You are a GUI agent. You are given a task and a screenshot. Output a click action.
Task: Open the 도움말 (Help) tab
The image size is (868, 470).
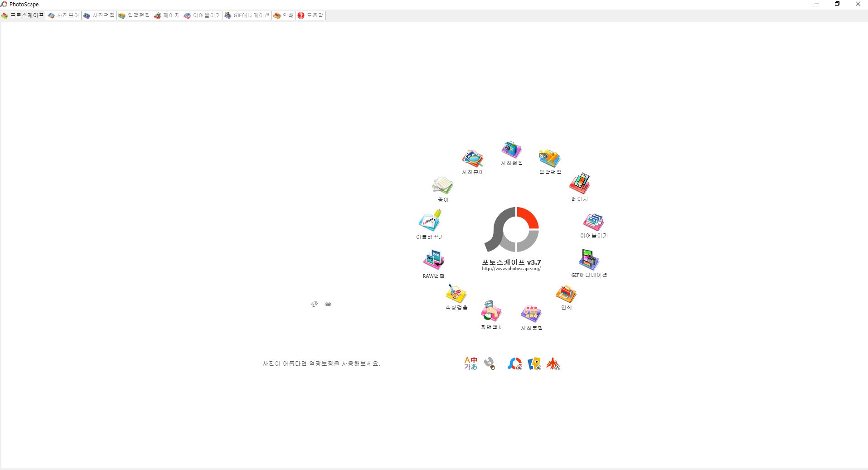(311, 15)
